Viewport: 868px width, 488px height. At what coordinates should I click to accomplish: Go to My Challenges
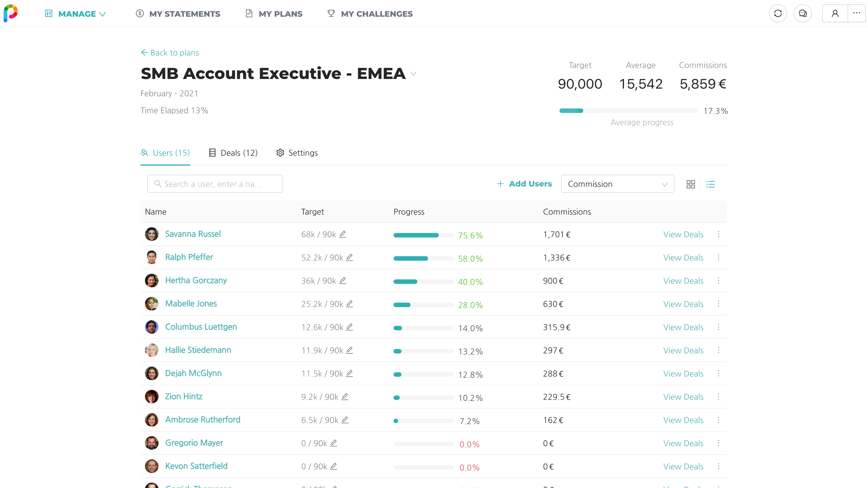pyautogui.click(x=370, y=14)
